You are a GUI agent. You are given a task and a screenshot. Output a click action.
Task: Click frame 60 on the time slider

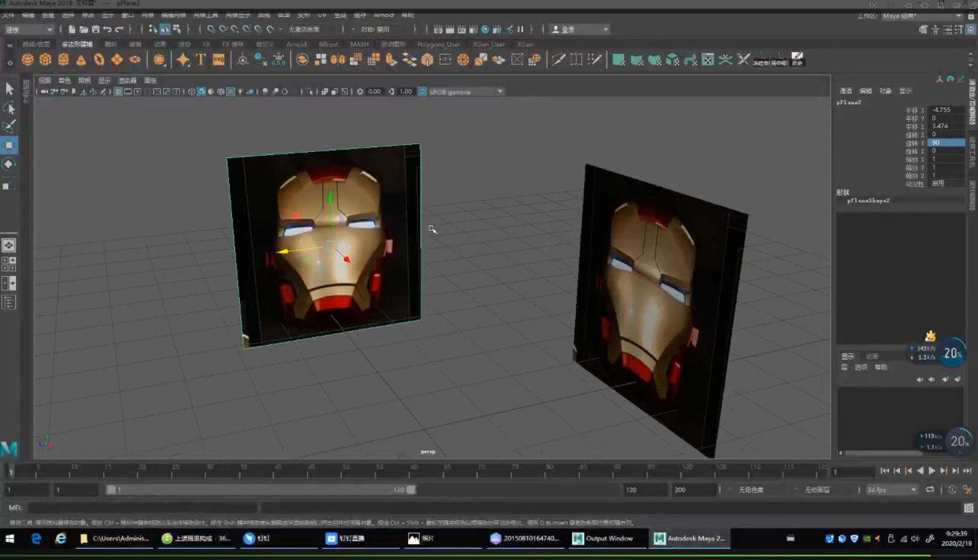click(x=413, y=470)
